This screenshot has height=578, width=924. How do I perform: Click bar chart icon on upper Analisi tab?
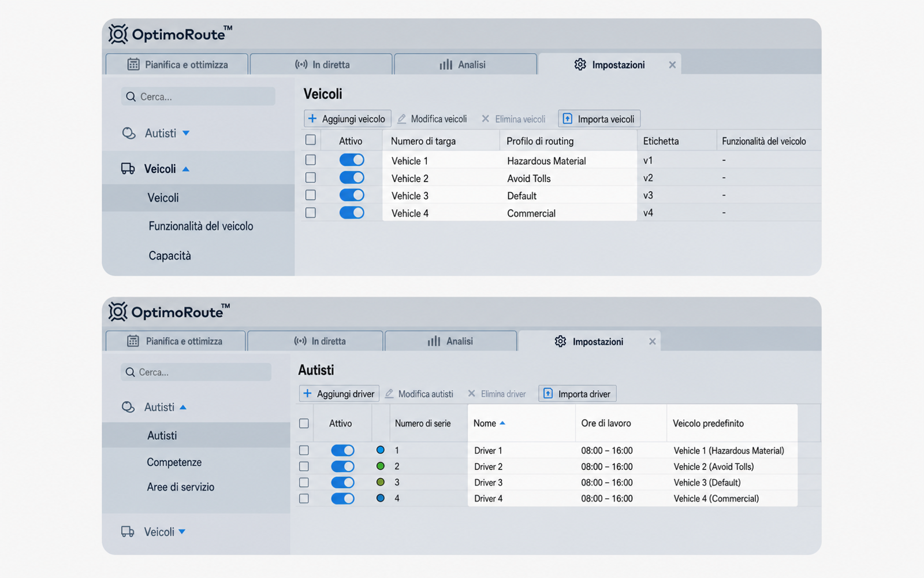point(446,64)
